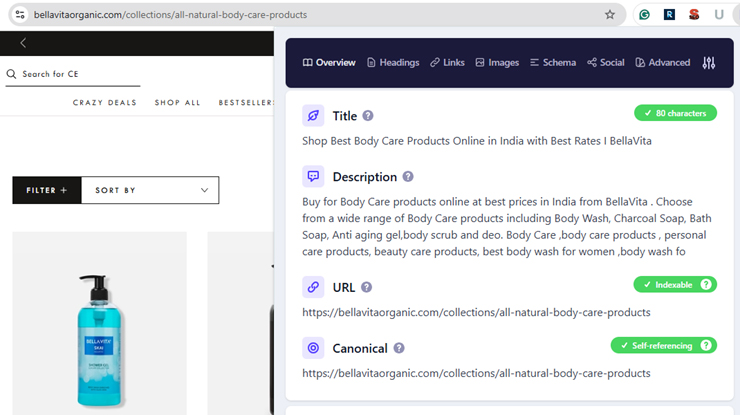The height and width of the screenshot is (415, 740).
Task: Click the search magnifier icon
Action: click(x=11, y=74)
